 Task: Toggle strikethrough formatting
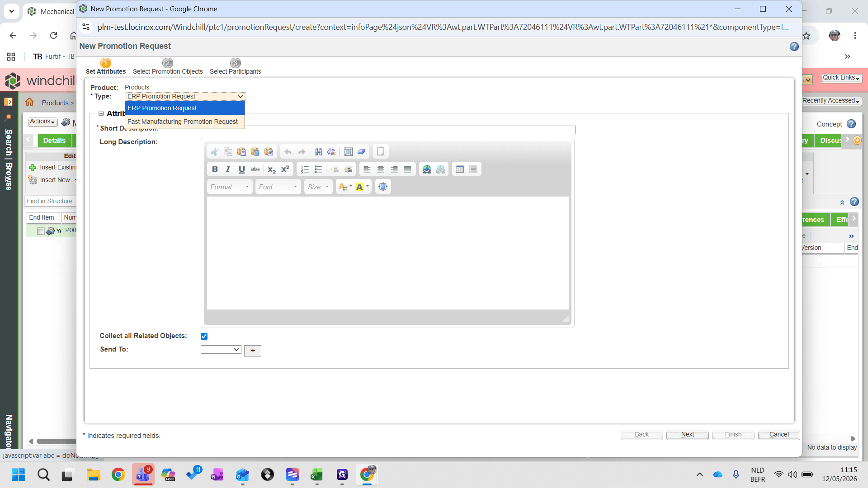pyautogui.click(x=255, y=169)
